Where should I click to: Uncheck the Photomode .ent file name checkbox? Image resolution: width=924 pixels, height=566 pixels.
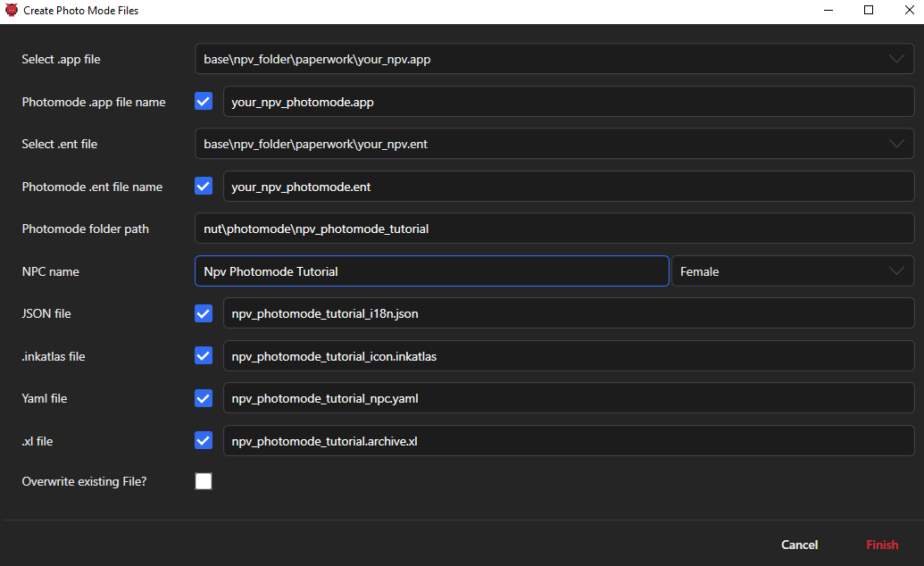tap(204, 187)
